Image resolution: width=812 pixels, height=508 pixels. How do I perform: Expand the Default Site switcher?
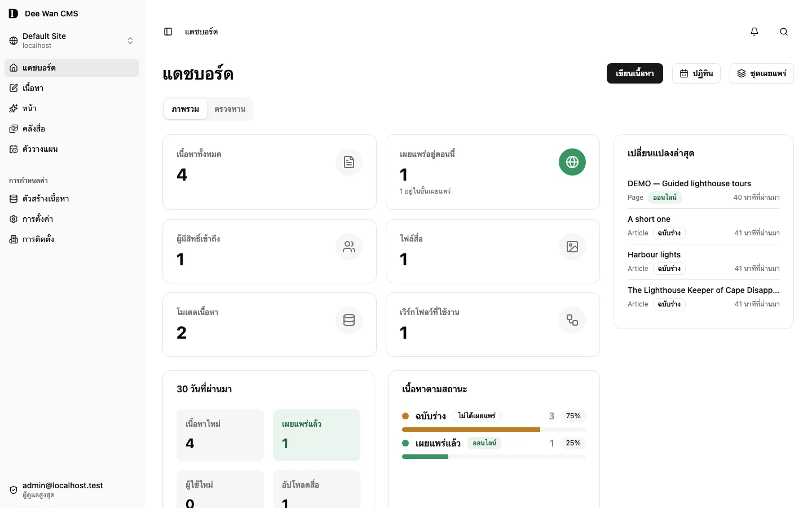(x=72, y=41)
